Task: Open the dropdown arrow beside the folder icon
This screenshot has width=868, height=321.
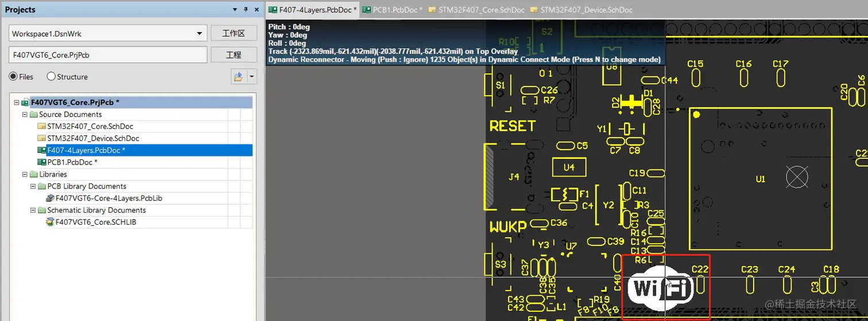Action: 252,76
